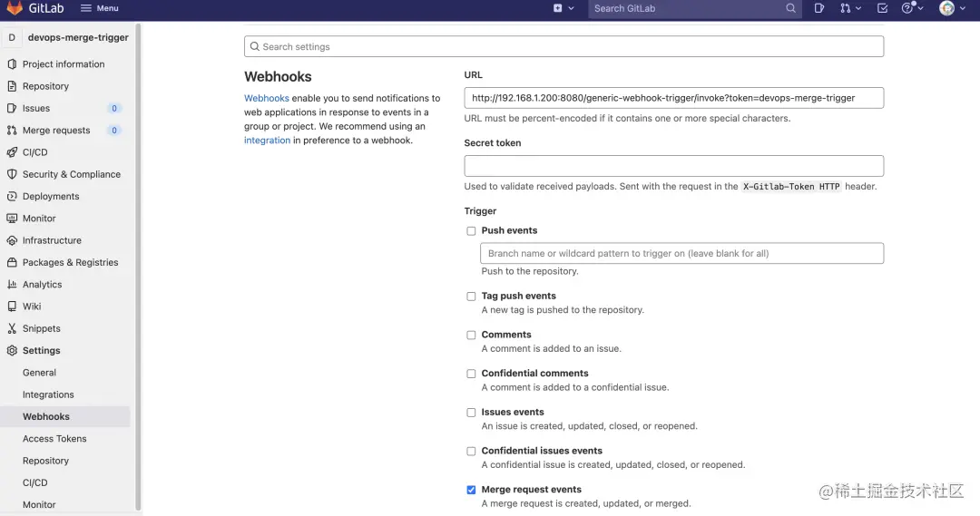Click the Snippets scissors icon
This screenshot has height=516, width=980.
[x=12, y=328]
